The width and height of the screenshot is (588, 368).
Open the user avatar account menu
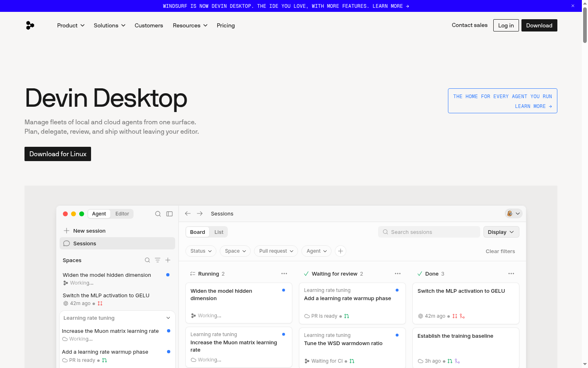coord(514,213)
